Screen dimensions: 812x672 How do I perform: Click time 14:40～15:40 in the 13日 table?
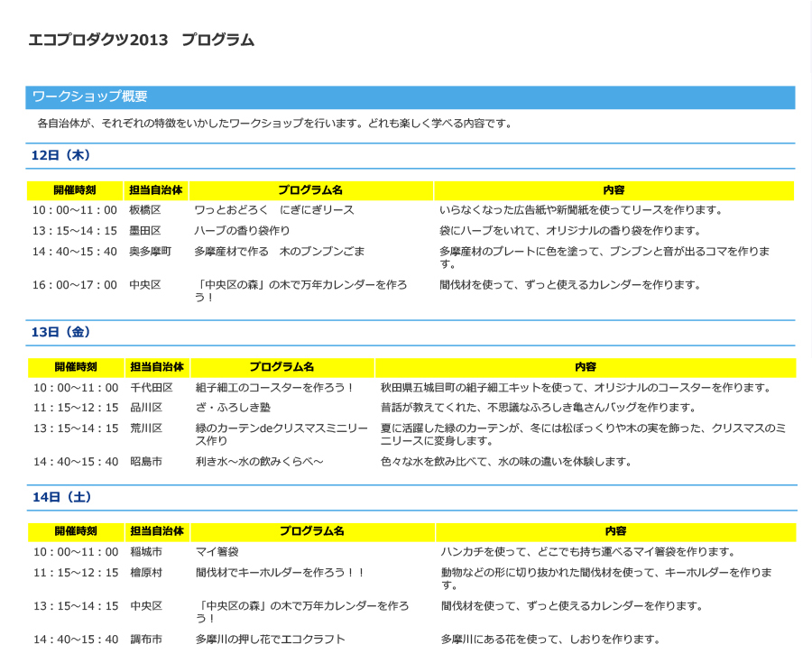click(x=76, y=462)
